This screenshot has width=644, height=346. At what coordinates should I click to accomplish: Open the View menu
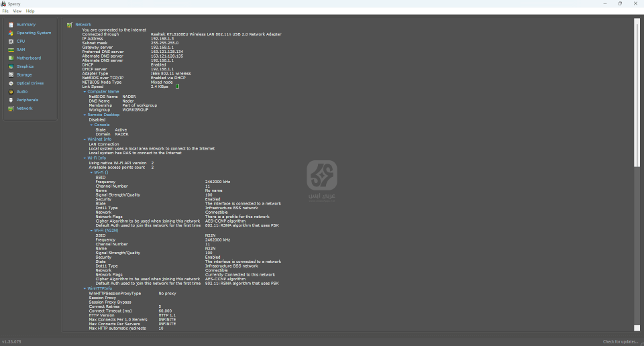(17, 11)
